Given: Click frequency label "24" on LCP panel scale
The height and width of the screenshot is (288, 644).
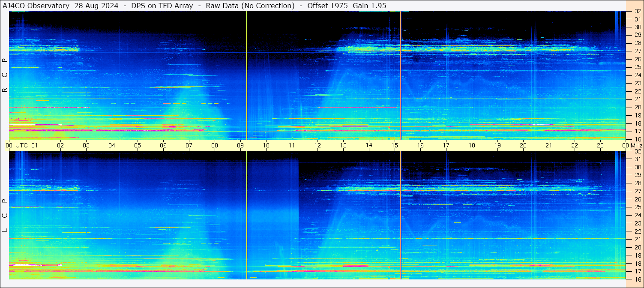Looking at the screenshot, I should (637, 215).
